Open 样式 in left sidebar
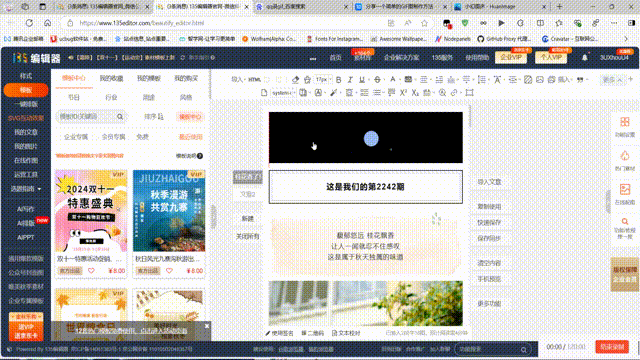This screenshot has height=360, width=640. 26,76
